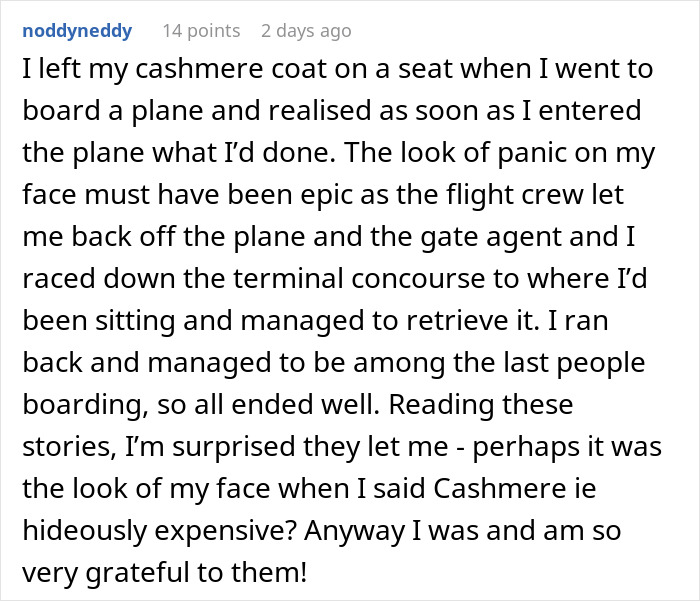Click the 2 days ago timestamp
This screenshot has width=700, height=601.
(x=306, y=31)
